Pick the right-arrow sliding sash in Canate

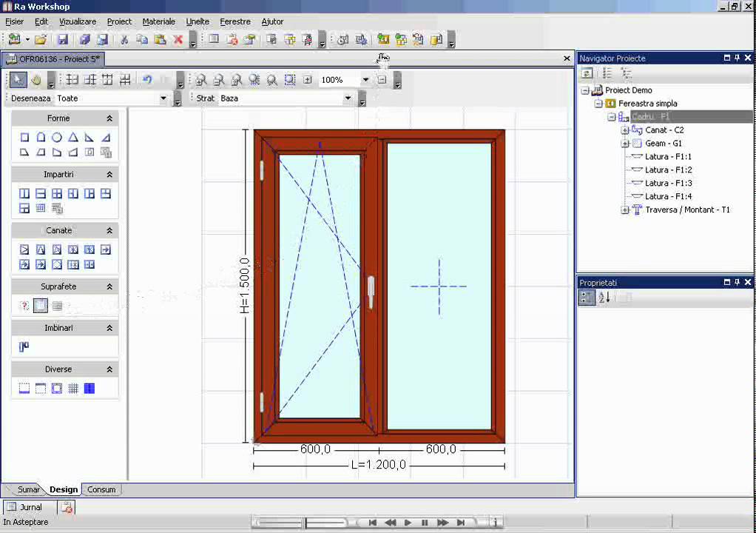tap(106, 249)
